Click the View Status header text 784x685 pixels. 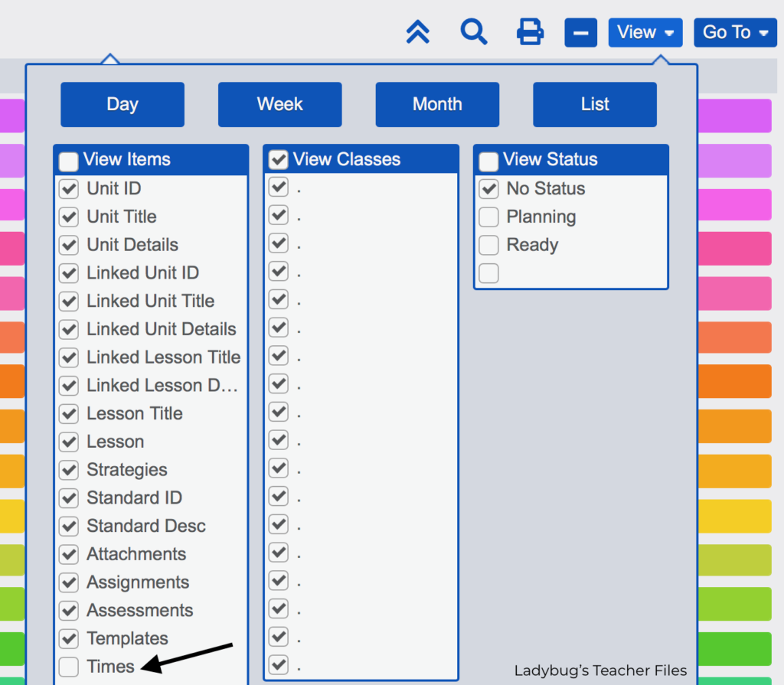click(x=550, y=159)
